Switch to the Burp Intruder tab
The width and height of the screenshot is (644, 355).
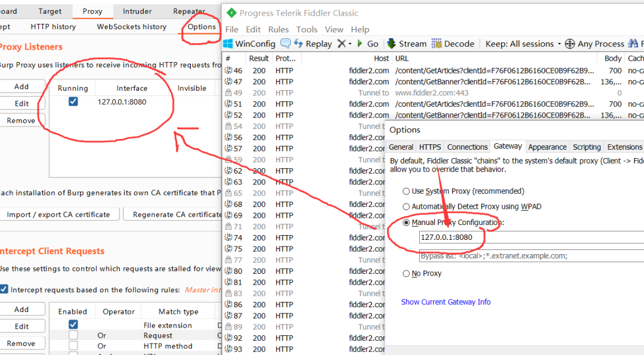pos(137,11)
